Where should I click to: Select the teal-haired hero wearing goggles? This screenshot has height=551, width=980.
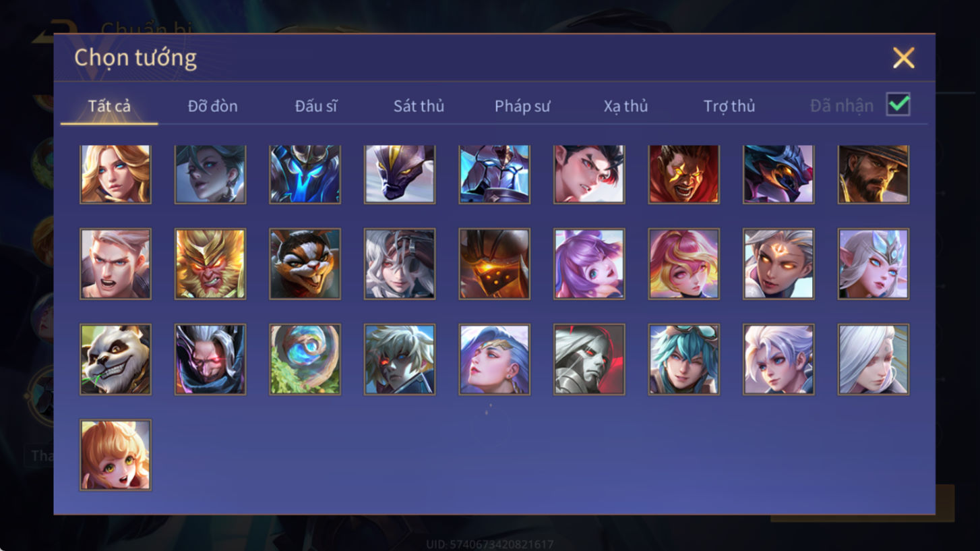coord(684,359)
